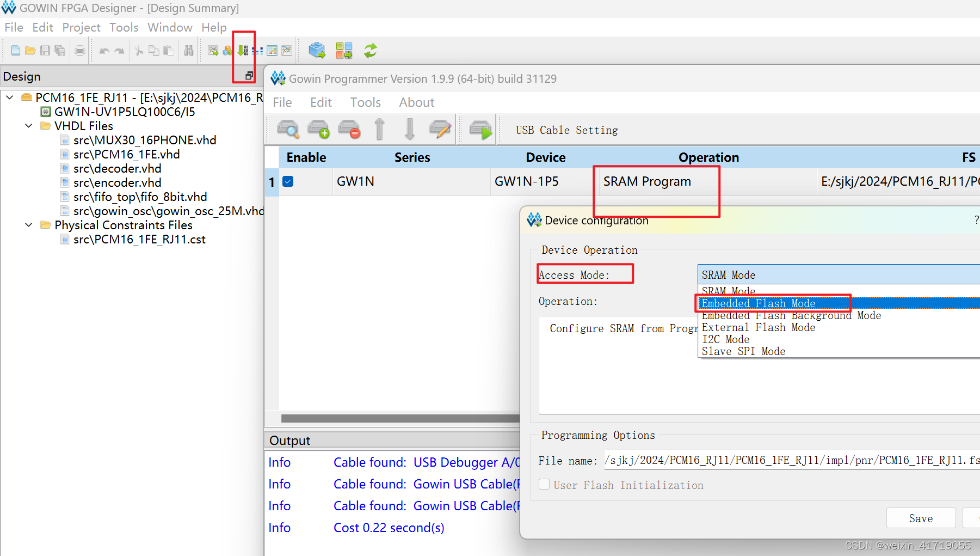Click the Undo arrow icon
The image size is (980, 556).
(x=104, y=51)
